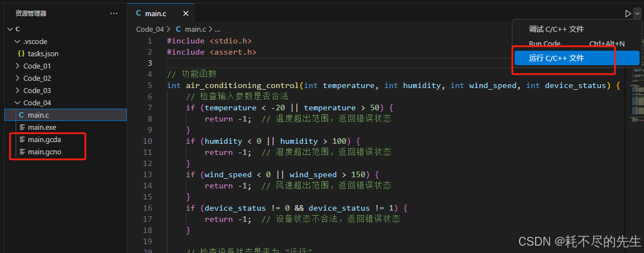Image resolution: width=644 pixels, height=253 pixels.
Task: Select 运行 C/C++ 文件 menu entry
Action: click(576, 58)
